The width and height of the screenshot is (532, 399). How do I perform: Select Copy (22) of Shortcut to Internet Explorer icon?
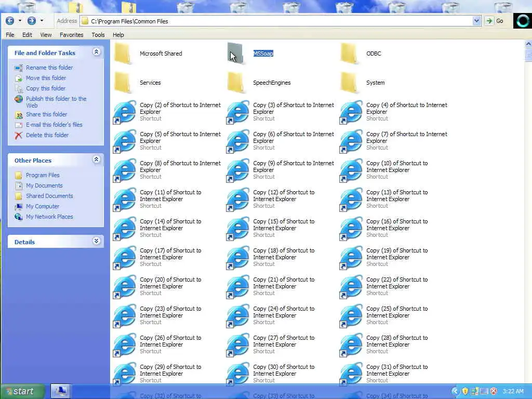click(351, 287)
